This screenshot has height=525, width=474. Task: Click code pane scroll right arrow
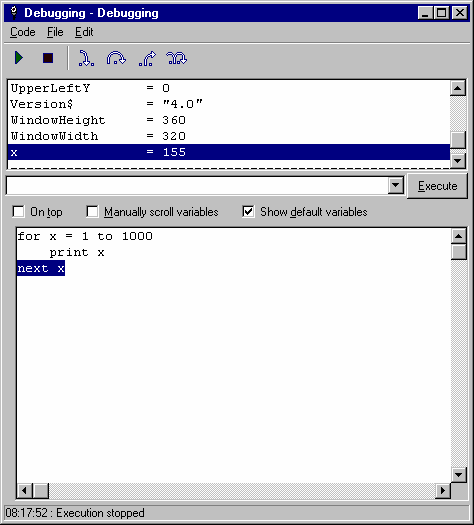coord(443,491)
